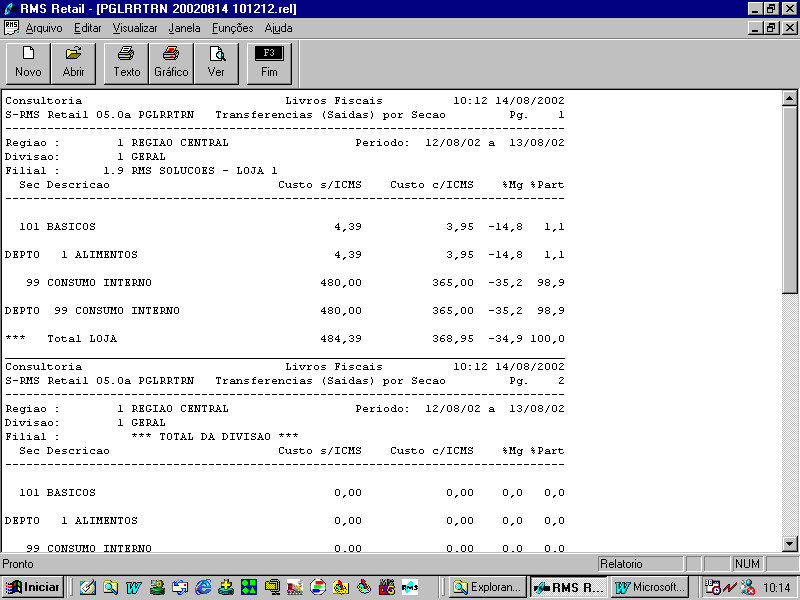This screenshot has height=600, width=800.
Task: Preview the report with the Ver button
Action: 216,64
